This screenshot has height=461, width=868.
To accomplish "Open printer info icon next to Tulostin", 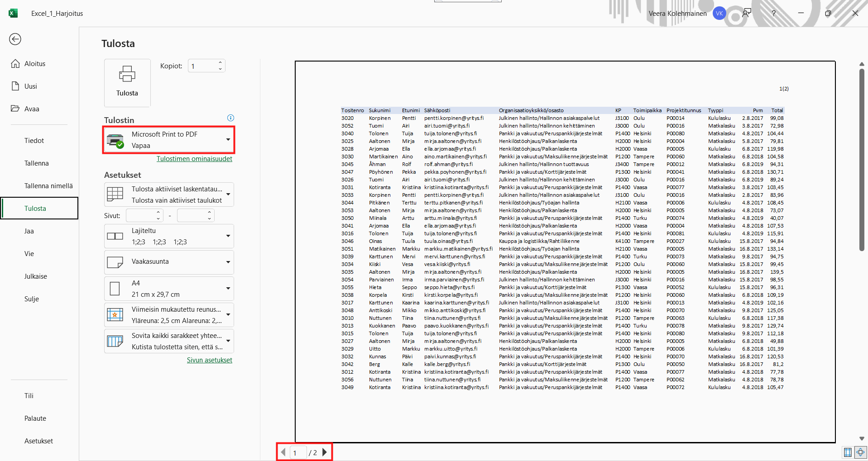I will 230,118.
